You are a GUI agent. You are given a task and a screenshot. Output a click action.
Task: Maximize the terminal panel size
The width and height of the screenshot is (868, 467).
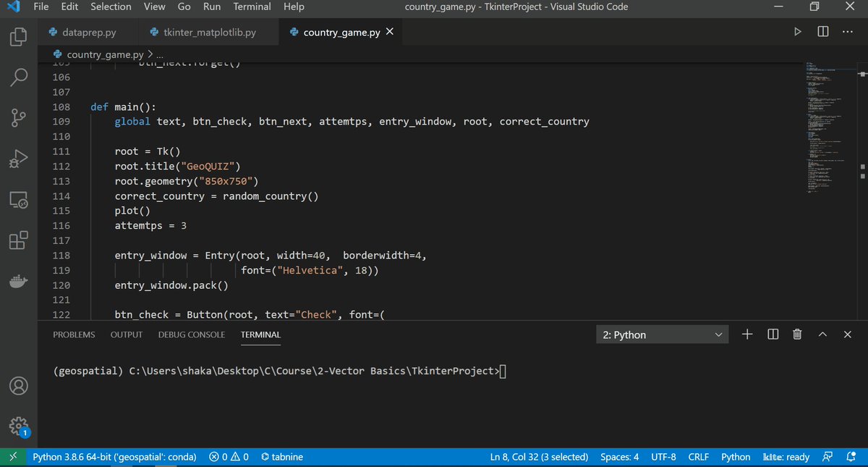click(x=822, y=334)
